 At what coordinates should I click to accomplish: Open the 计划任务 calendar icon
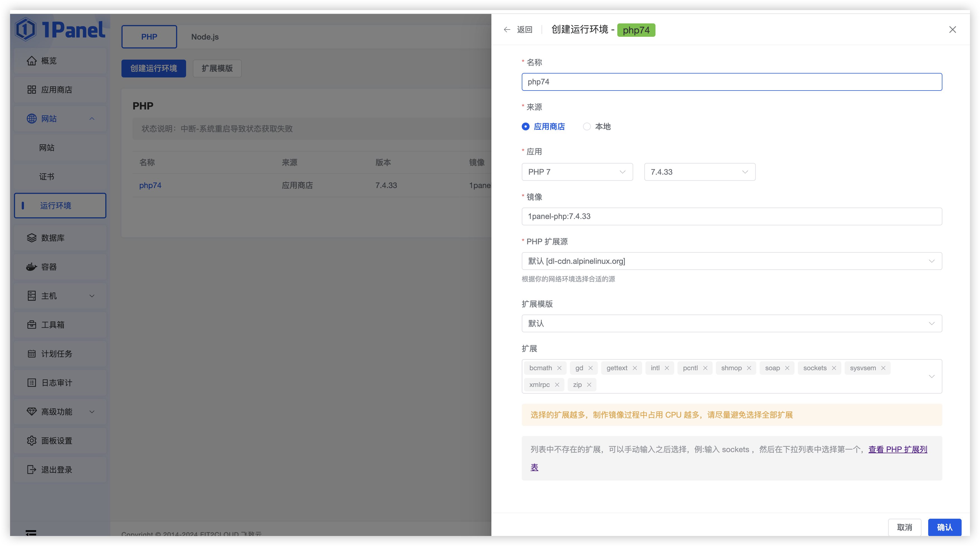point(31,354)
